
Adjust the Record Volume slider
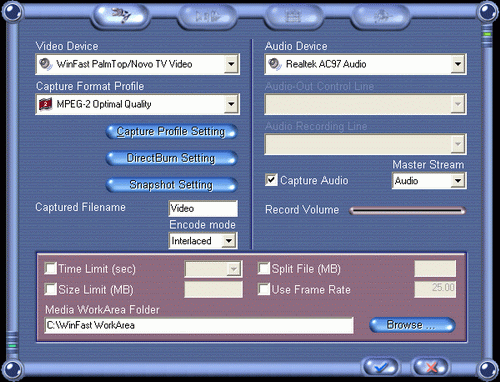click(x=407, y=211)
